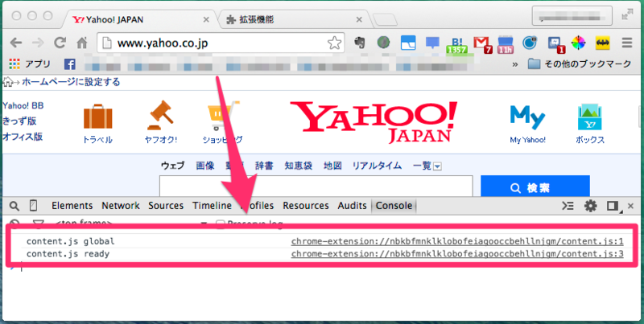Screen dimensions: 644x324
Task: Open the DevTools Resources panel
Action: 306,206
